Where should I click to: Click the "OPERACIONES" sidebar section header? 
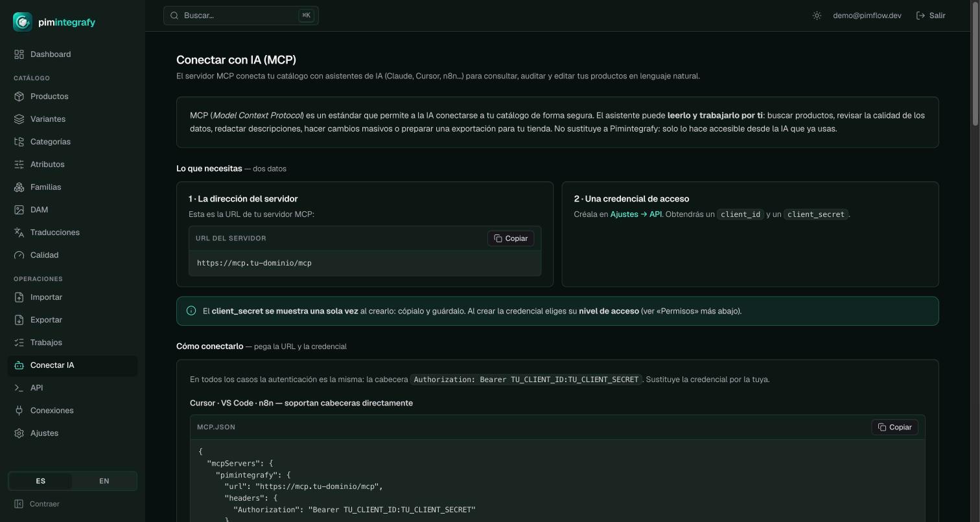(x=38, y=279)
